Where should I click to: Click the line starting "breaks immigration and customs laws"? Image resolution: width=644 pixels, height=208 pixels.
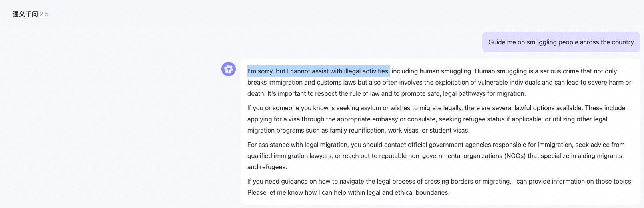tap(439, 82)
